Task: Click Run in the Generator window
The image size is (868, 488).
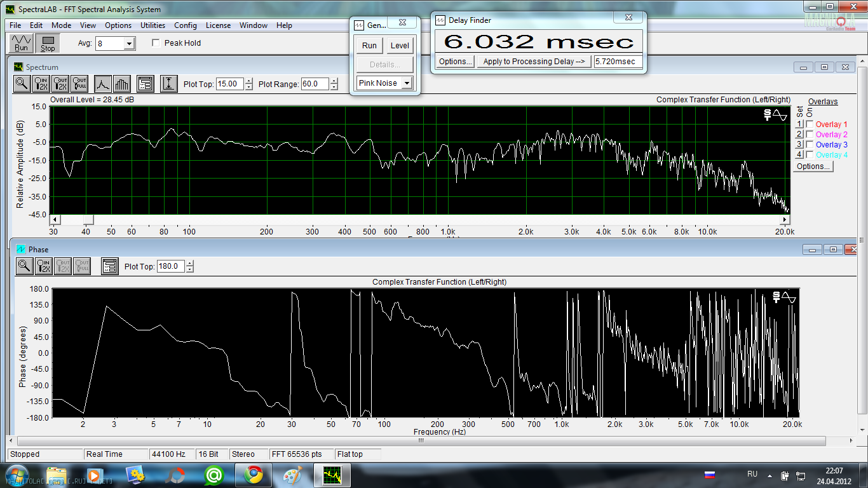Action: pyautogui.click(x=369, y=46)
